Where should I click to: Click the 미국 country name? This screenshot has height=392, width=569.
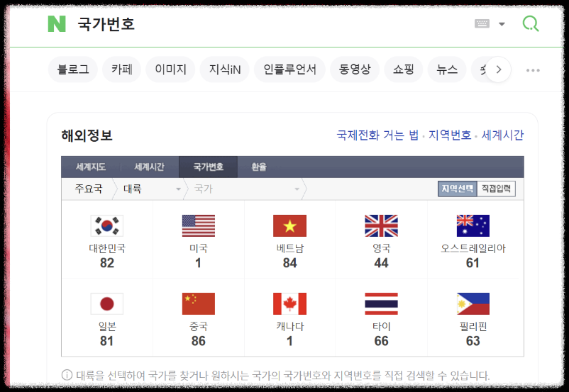click(x=199, y=248)
